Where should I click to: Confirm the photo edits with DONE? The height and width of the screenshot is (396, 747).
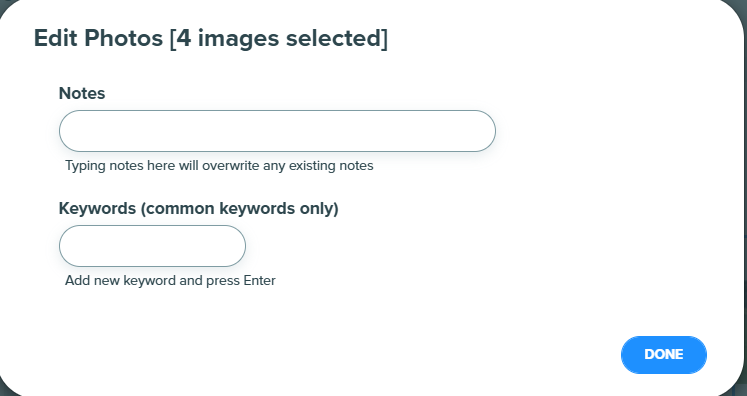click(664, 355)
